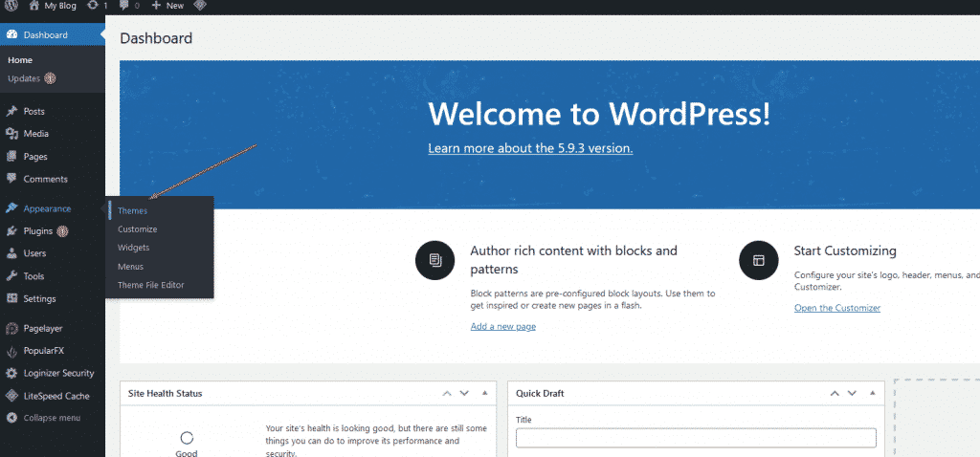The image size is (980, 457).
Task: Click the updates refresh icon in admin bar
Action: coord(92,6)
